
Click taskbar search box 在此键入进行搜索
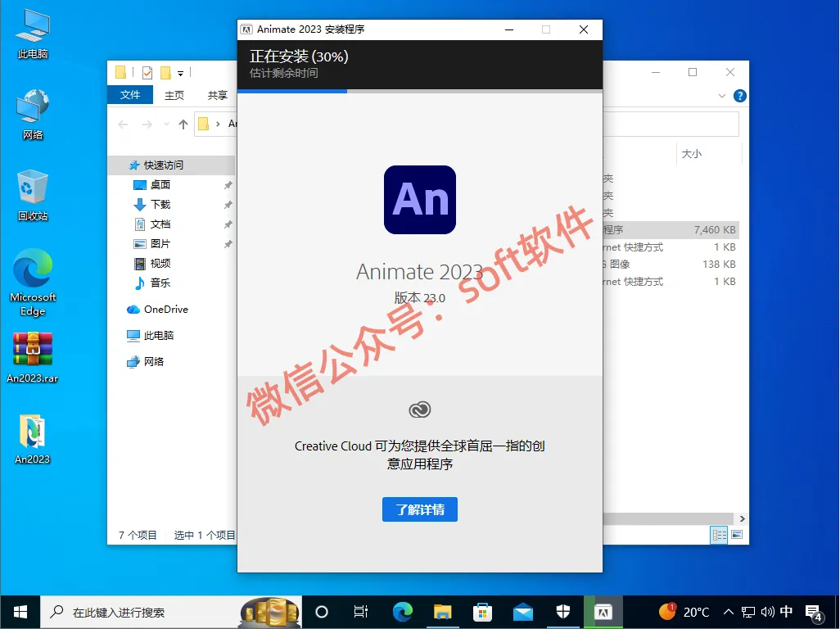point(171,612)
